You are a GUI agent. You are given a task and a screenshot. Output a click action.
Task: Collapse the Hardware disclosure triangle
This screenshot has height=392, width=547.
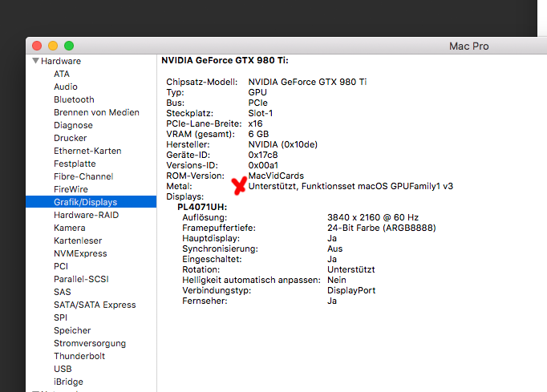coord(35,61)
